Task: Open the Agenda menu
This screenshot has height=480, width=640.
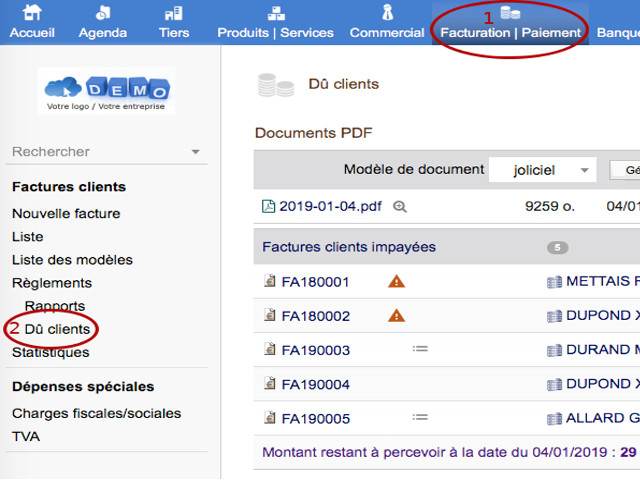Action: 102,32
